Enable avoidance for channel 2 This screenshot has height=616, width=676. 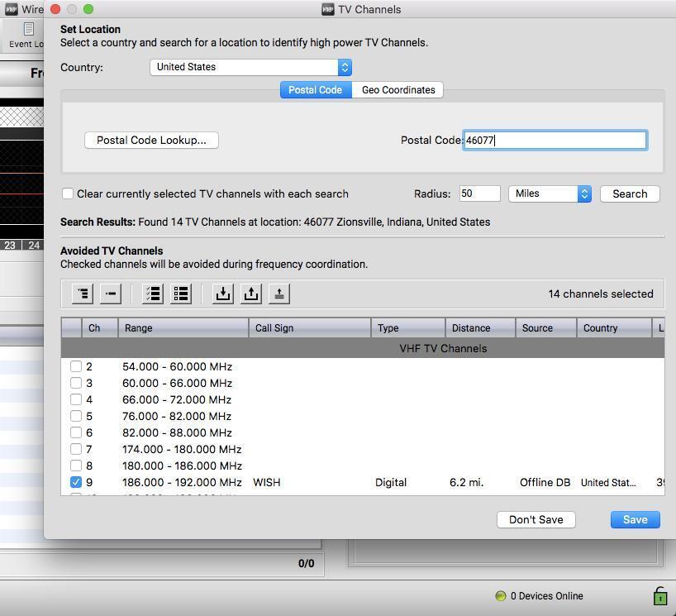coord(76,366)
